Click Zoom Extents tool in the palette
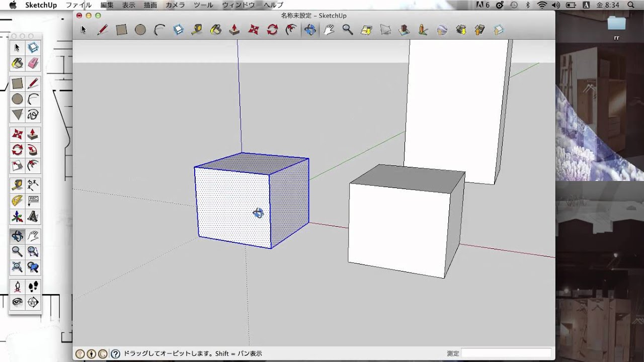 coord(17,267)
